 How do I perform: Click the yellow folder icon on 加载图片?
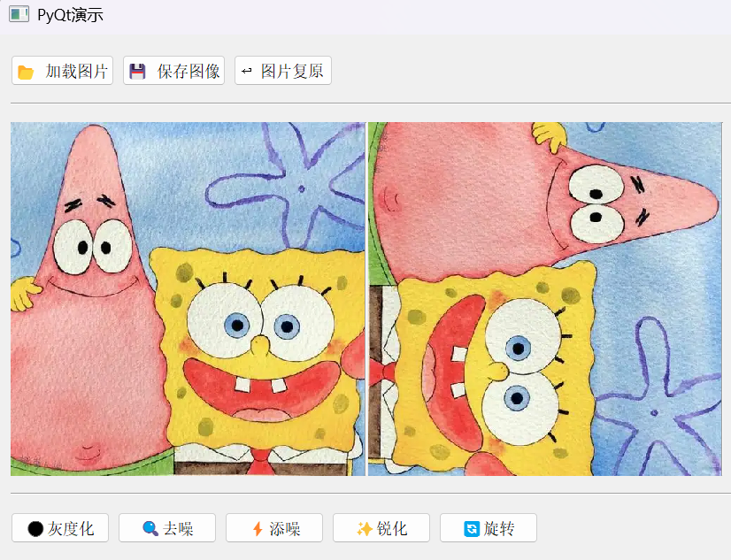26,73
